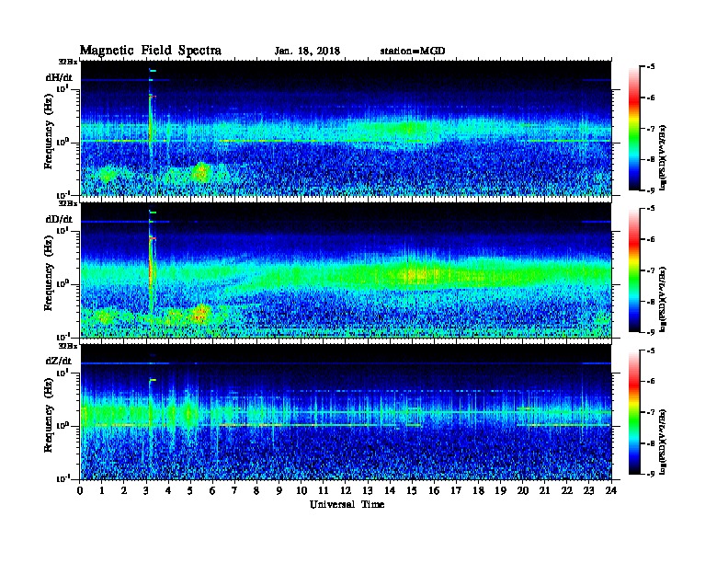Click the log PSD label of dD/dt color bar

pos(663,300)
